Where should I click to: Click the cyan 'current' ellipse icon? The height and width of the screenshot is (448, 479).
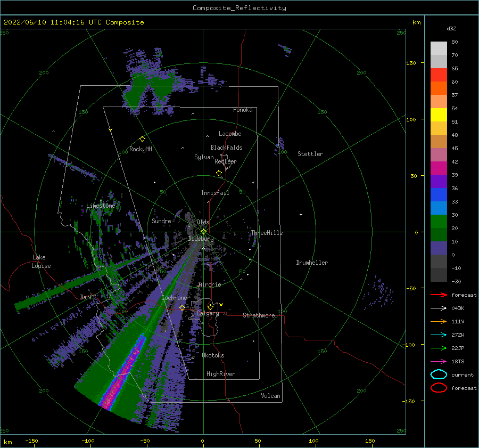439,374
